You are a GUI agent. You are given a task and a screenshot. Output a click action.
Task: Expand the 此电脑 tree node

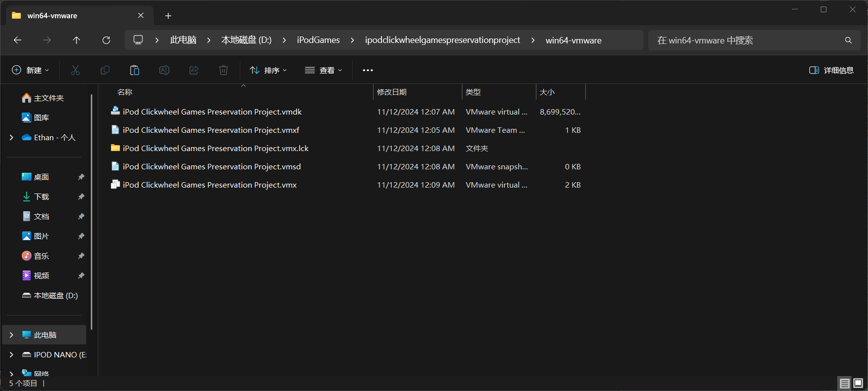point(11,335)
